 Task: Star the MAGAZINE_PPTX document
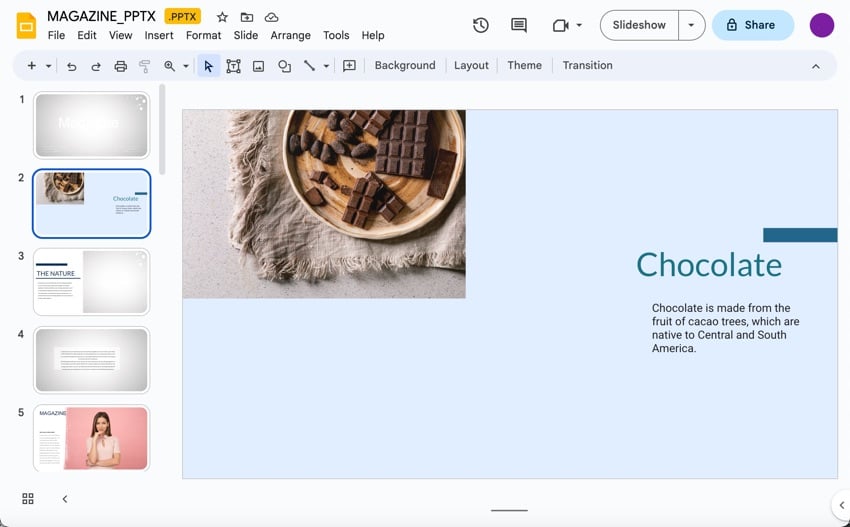(x=222, y=17)
